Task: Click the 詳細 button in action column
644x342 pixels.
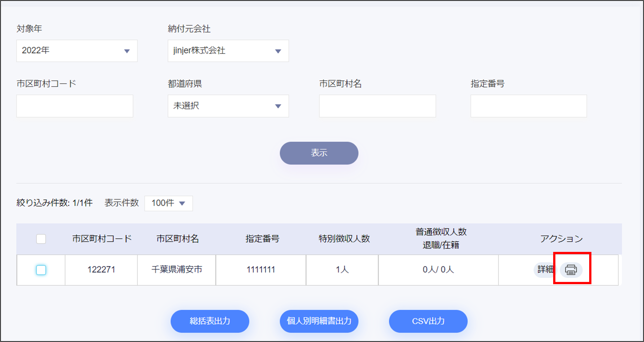Action: pos(545,270)
